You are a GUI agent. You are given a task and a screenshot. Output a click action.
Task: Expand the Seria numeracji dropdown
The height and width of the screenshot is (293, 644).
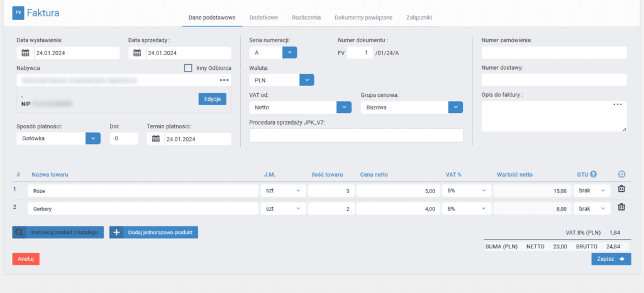tap(289, 53)
